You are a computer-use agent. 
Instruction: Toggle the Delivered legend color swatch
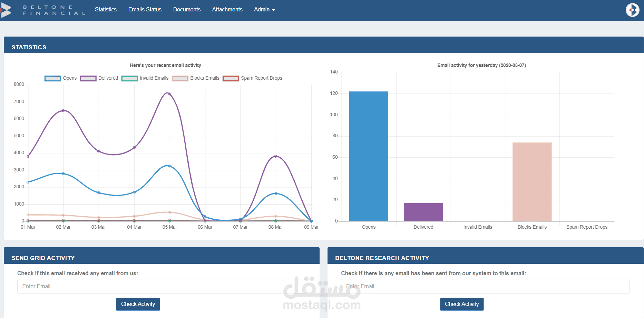point(88,78)
